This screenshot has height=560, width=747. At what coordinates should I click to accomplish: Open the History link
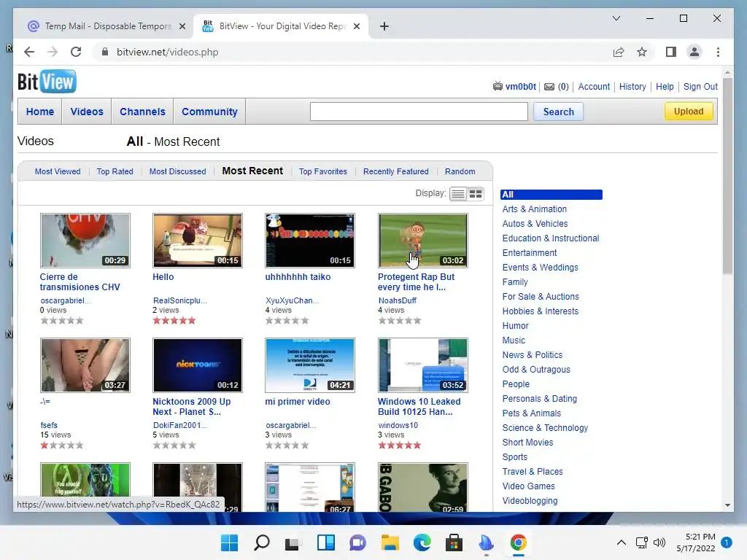tap(632, 87)
